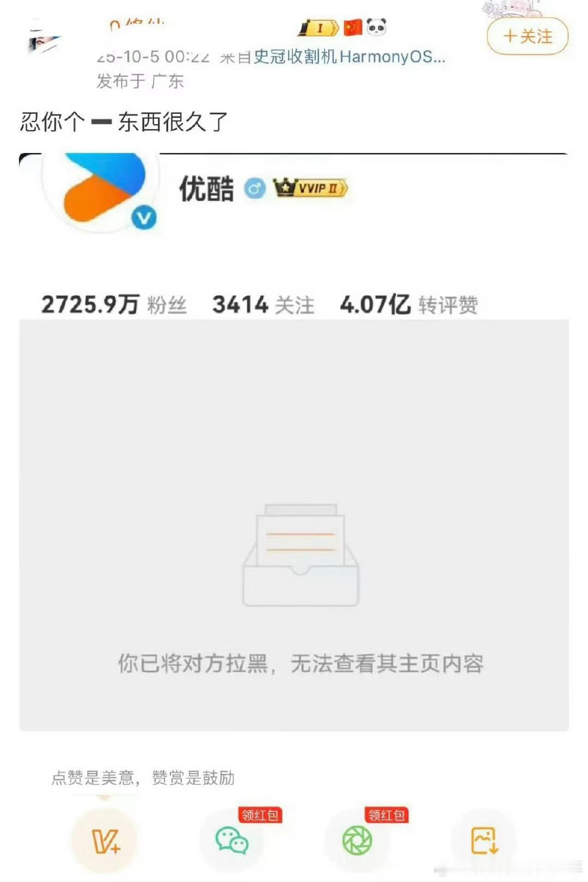This screenshot has height=882, width=588.
Task: Share via the WeChat icon
Action: point(232,840)
